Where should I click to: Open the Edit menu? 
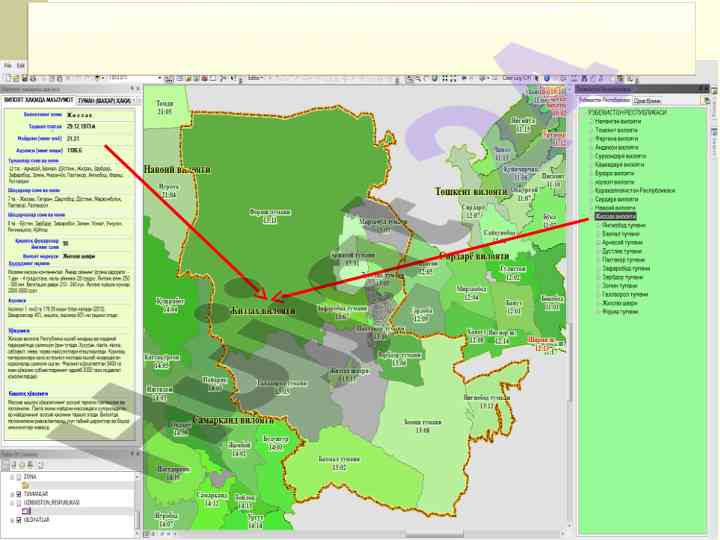pyautogui.click(x=20, y=65)
